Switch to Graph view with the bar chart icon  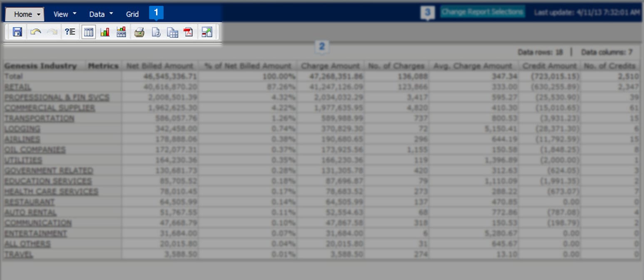pos(105,32)
